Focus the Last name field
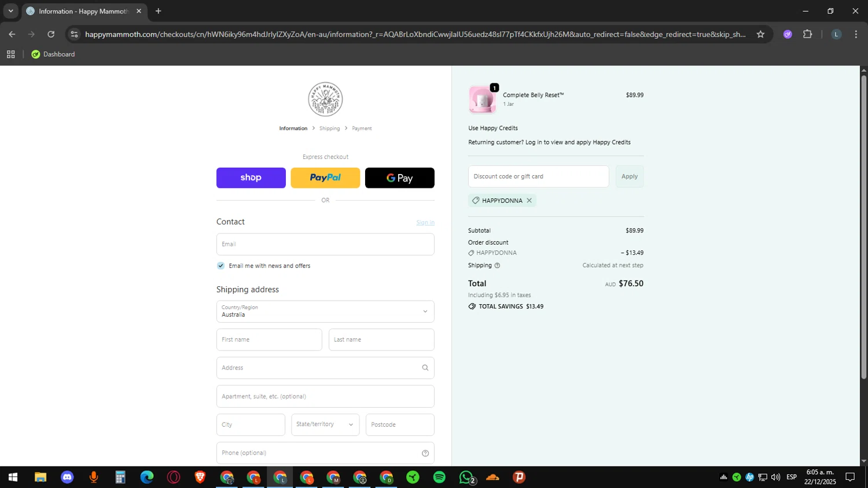868x488 pixels. pyautogui.click(x=381, y=340)
